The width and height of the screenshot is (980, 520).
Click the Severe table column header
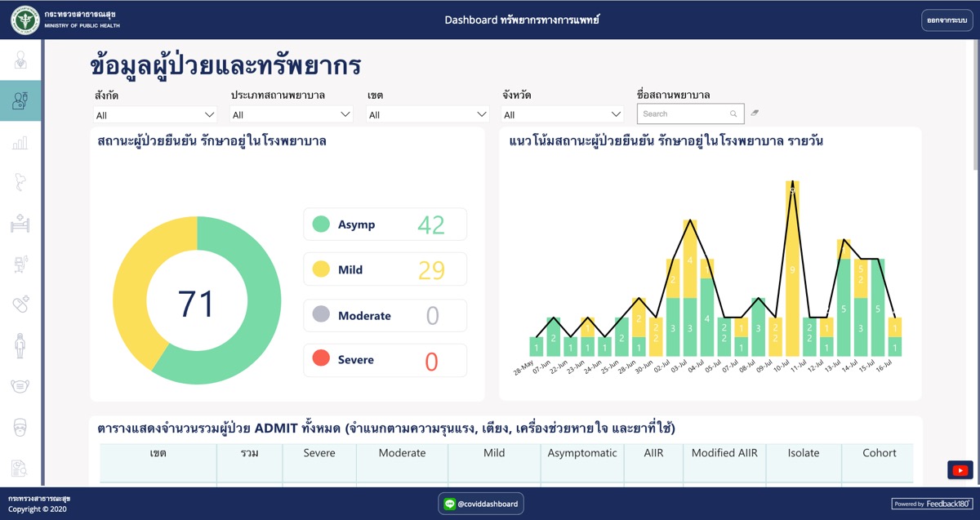(x=319, y=453)
